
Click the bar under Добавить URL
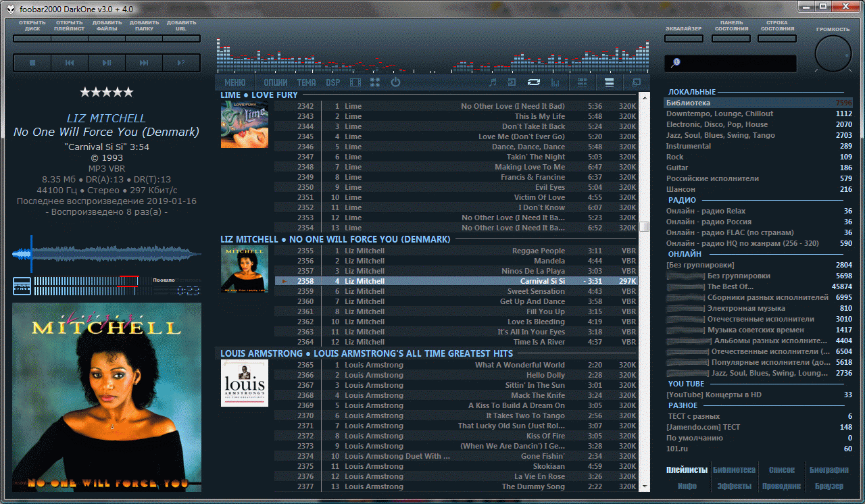click(181, 39)
